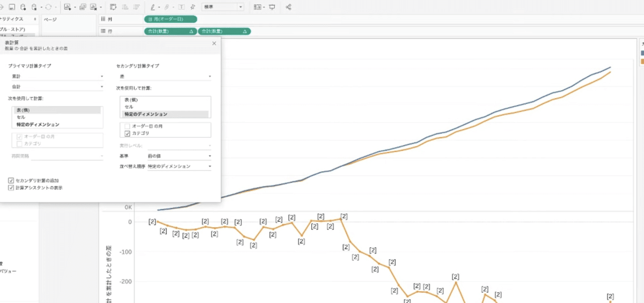Image resolution: width=644 pixels, height=303 pixels.
Task: Open the primary calculation type 累計 dropdown
Action: tap(57, 77)
